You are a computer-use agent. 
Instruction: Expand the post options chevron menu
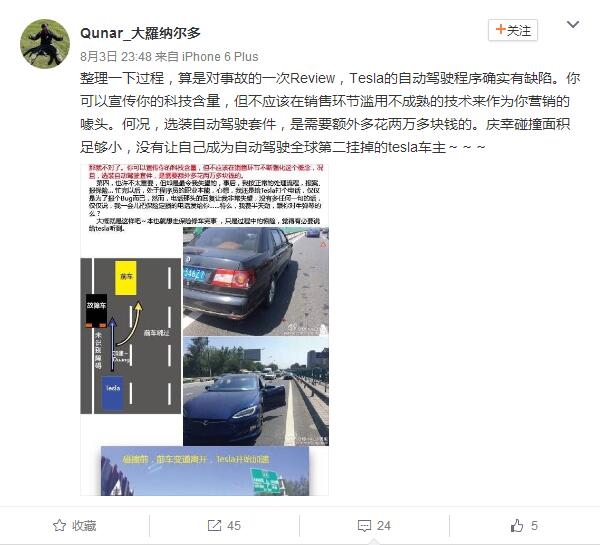572,24
